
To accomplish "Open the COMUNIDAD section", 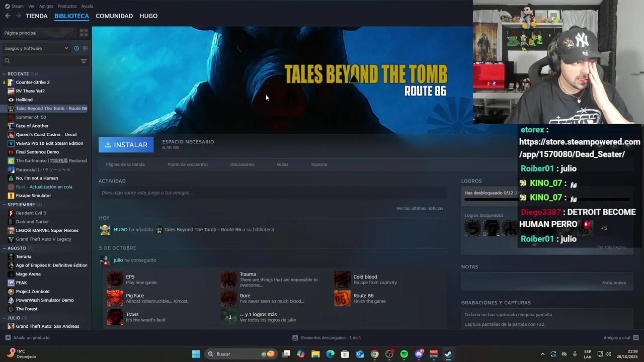I will tap(114, 16).
